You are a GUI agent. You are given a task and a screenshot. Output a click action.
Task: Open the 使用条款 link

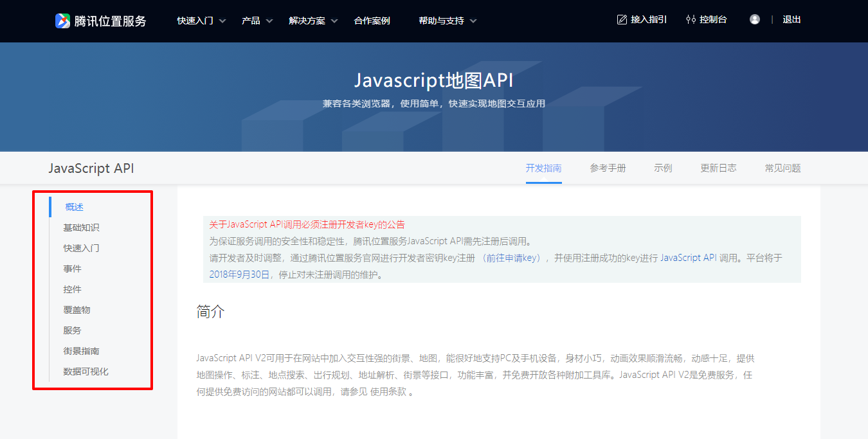387,391
